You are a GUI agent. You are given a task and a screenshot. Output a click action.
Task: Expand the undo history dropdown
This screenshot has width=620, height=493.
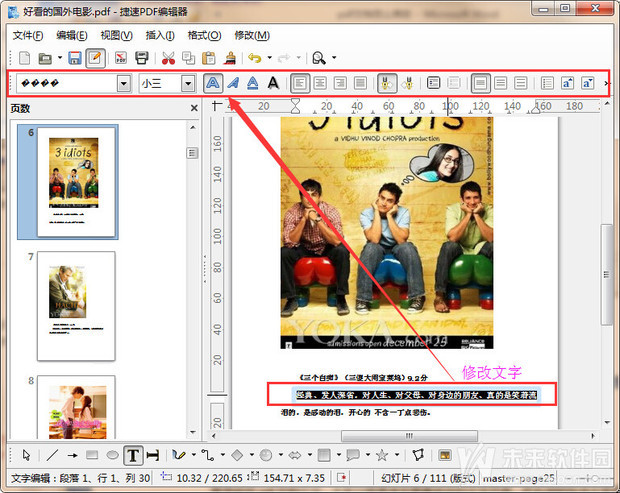click(270, 58)
